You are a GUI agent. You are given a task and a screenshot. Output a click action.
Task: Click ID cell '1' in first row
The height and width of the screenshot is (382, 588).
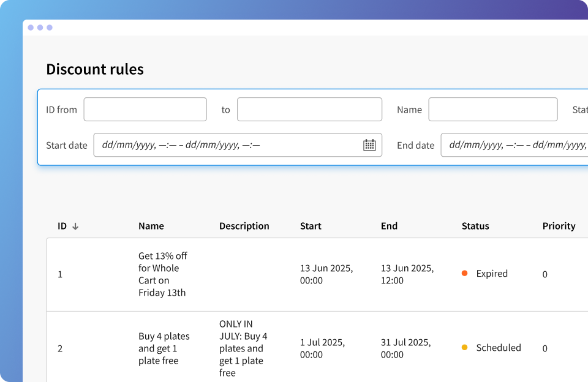click(60, 274)
